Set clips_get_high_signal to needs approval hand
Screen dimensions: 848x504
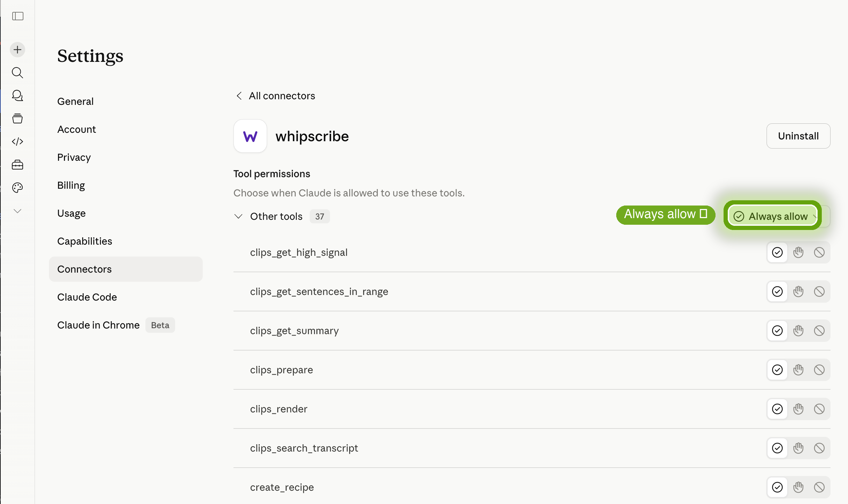click(x=798, y=252)
